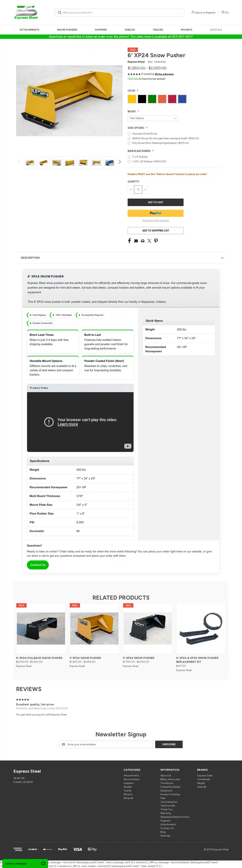242x868 pixels.
Task: Choose the AR400 Shoes radio option
Action: point(129,138)
